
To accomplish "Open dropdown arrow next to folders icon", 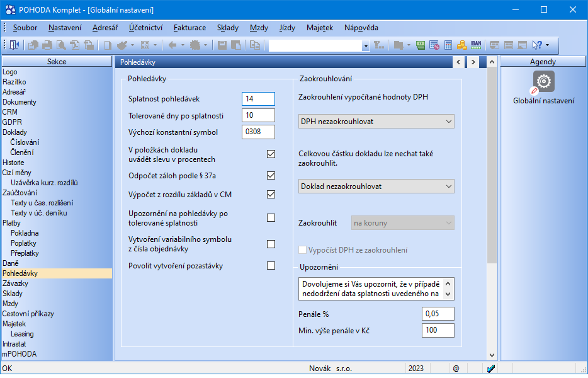I will point(409,45).
